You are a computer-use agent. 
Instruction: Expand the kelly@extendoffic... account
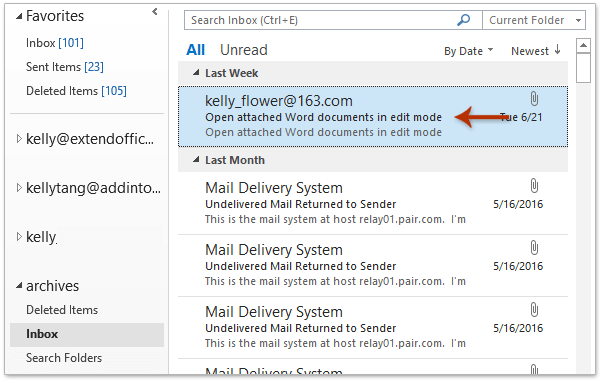tap(19, 139)
